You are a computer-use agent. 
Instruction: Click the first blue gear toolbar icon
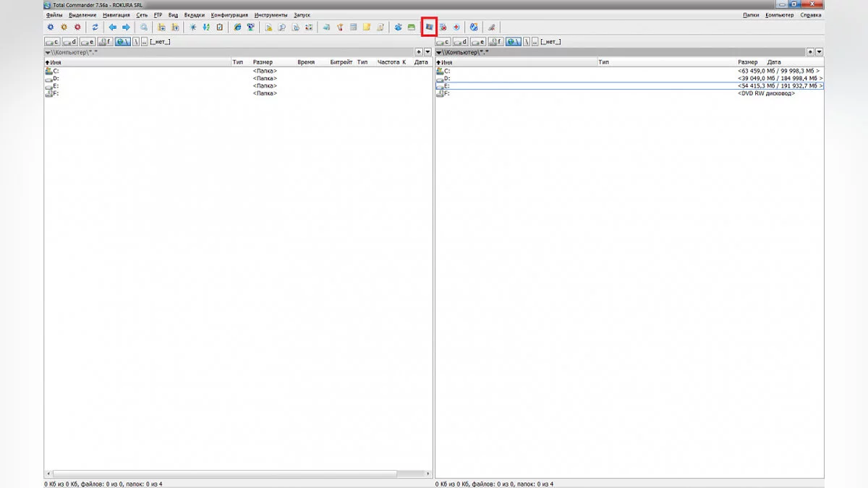click(50, 27)
